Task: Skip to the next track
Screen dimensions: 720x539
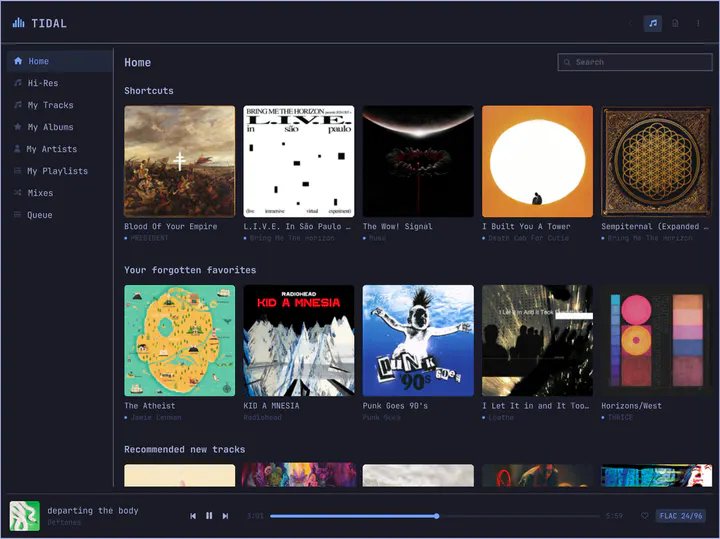Action: (x=225, y=516)
